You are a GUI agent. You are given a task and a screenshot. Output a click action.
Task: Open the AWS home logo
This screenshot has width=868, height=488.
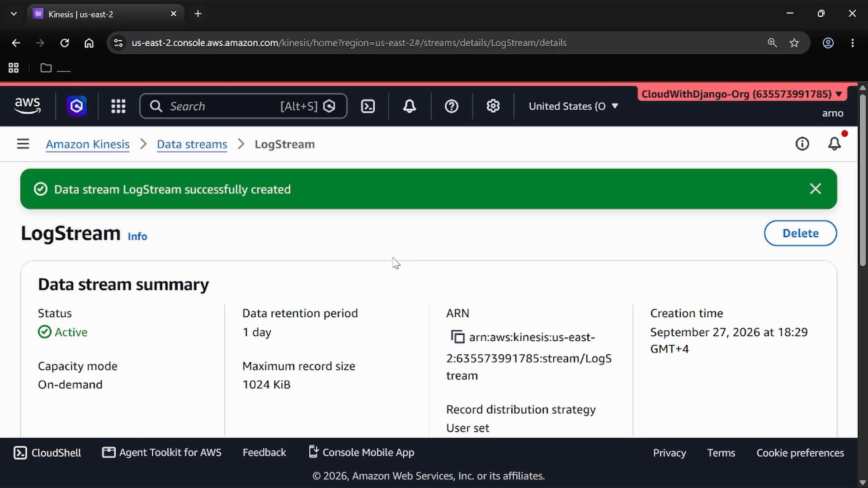pyautogui.click(x=28, y=106)
